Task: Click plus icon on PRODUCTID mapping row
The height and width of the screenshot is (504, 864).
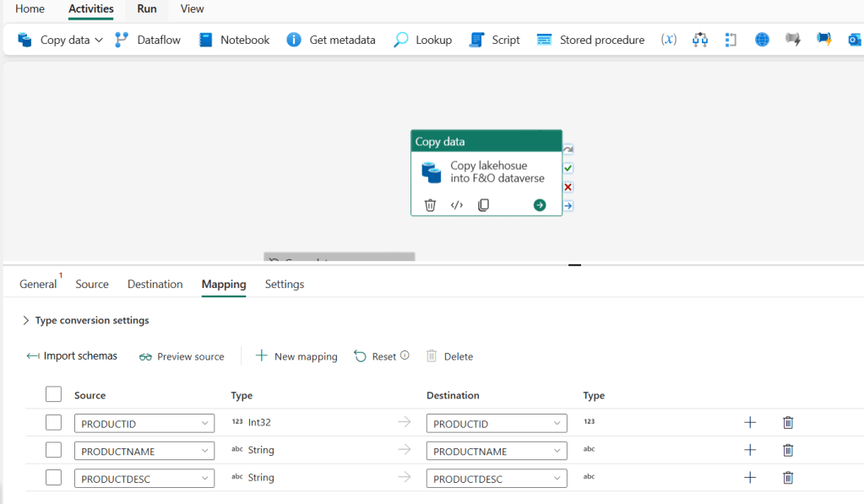Action: coord(750,423)
